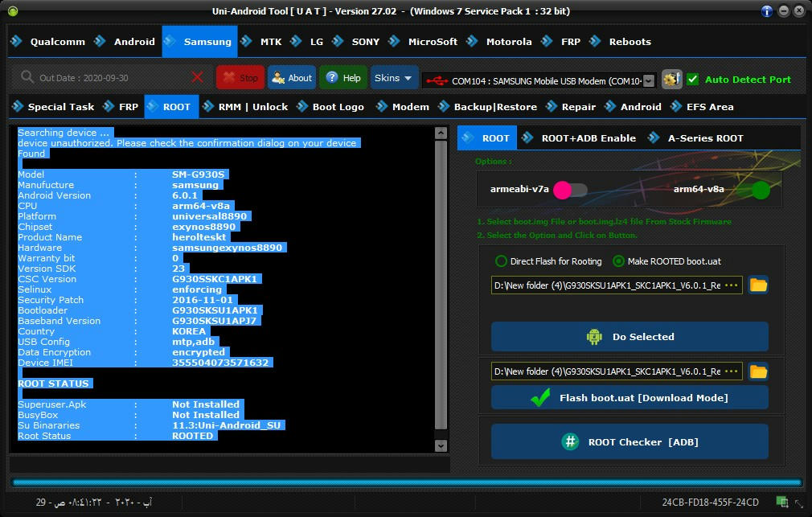Switch to the Boot Logo tab
Image resolution: width=812 pixels, height=517 pixels.
coord(330,107)
